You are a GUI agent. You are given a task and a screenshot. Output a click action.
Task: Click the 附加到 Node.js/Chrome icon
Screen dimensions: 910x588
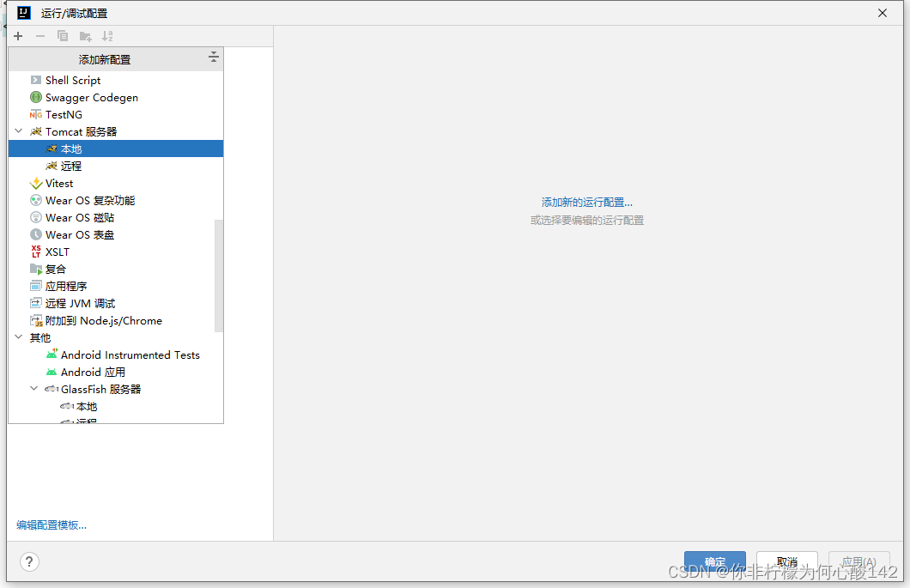(x=36, y=320)
